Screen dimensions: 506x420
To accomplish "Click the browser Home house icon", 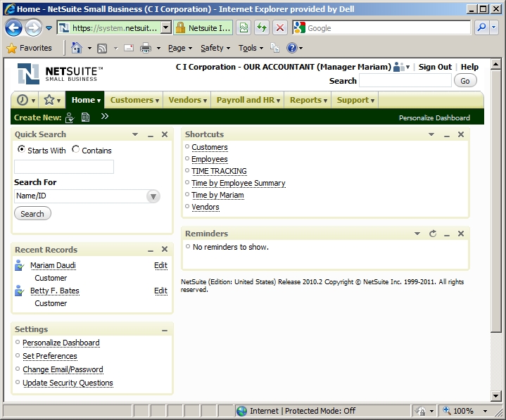I will coord(77,48).
